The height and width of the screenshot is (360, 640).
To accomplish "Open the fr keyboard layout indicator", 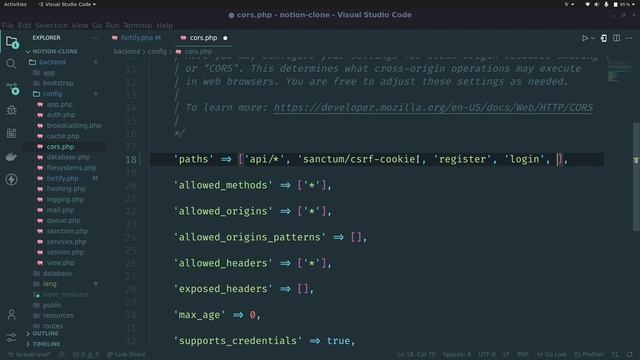I will pos(569,4).
